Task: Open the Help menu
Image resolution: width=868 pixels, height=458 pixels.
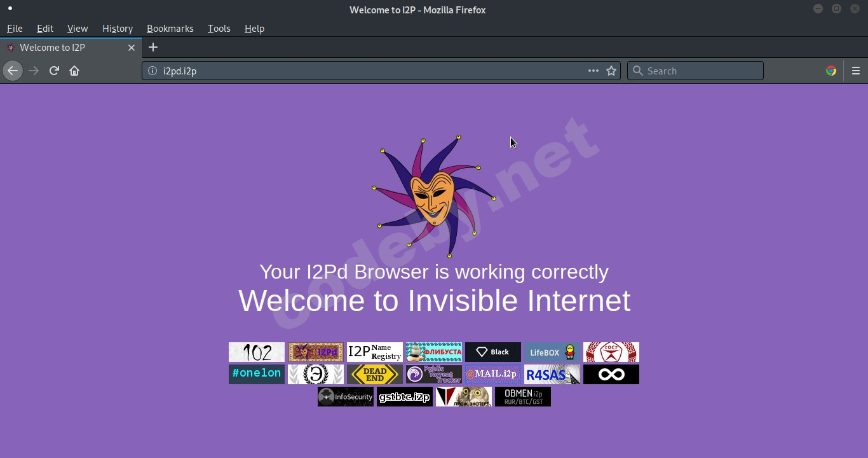Action: (254, 29)
